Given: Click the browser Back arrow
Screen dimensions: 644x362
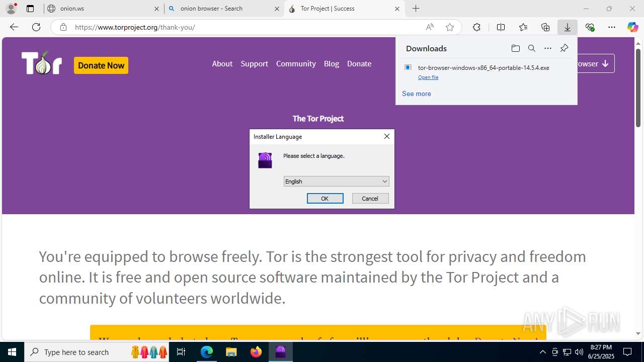Looking at the screenshot, I should pos(14,27).
